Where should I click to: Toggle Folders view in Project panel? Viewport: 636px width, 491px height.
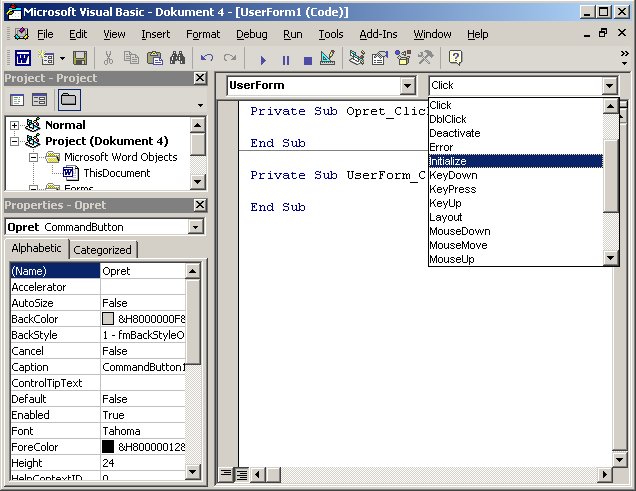69,100
